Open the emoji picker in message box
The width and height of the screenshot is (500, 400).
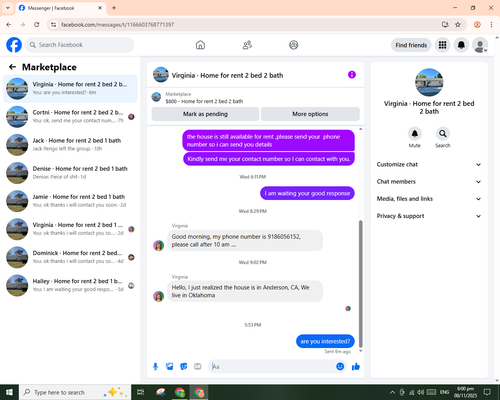pos(340,367)
